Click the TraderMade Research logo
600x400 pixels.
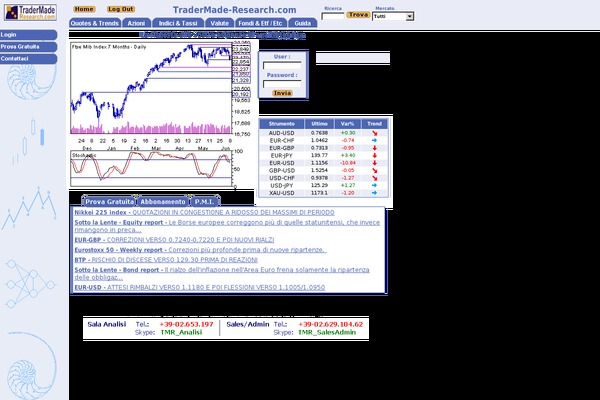pyautogui.click(x=30, y=12)
